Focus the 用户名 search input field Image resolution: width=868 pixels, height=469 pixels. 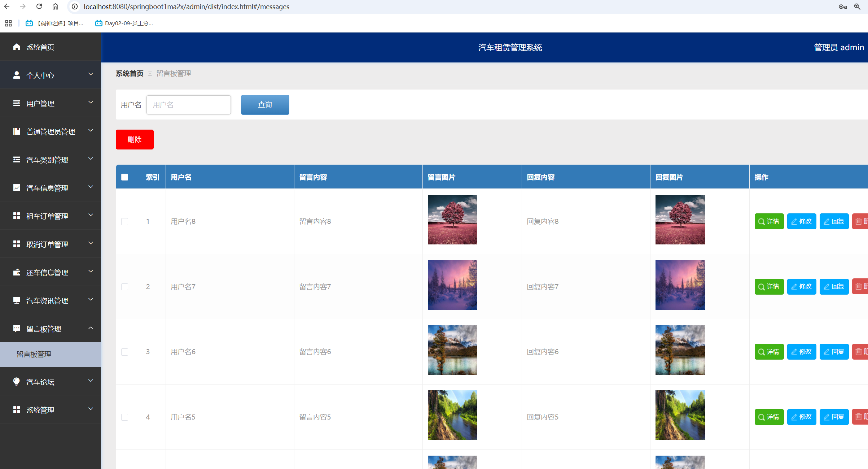pos(189,105)
